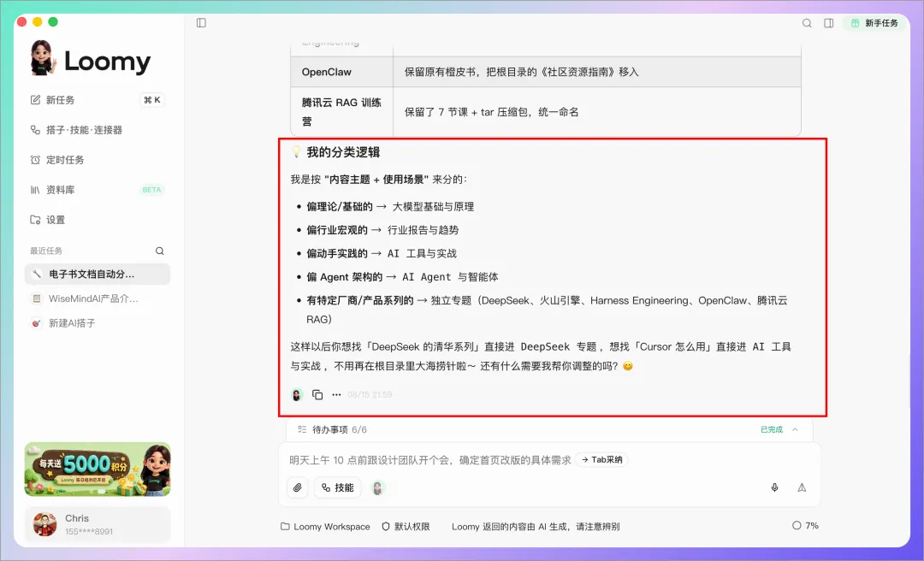Toggle the sidebar collapse icon
This screenshot has height=561, width=924.
click(201, 23)
